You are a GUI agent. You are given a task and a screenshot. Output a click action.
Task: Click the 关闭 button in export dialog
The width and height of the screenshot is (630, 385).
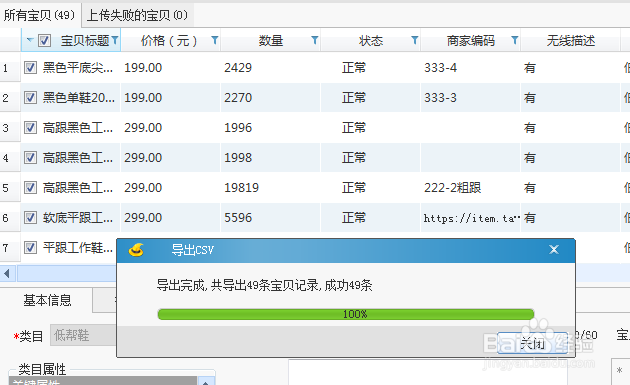point(532,344)
